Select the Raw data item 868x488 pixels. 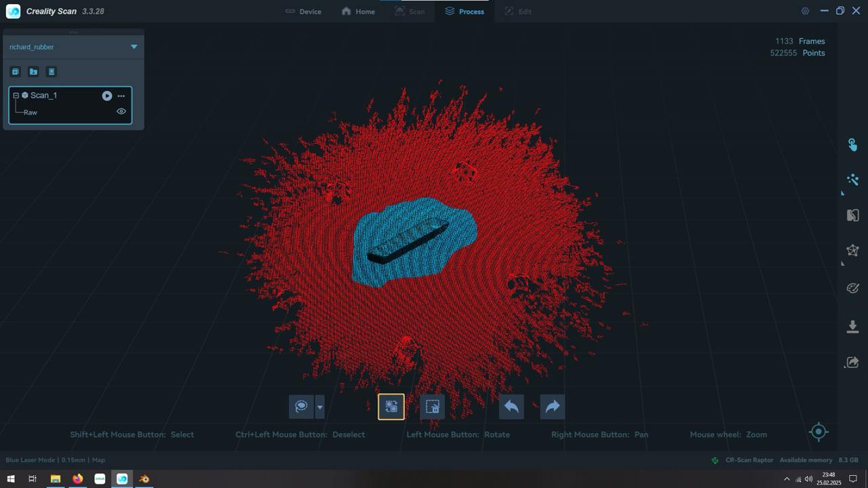click(x=31, y=113)
